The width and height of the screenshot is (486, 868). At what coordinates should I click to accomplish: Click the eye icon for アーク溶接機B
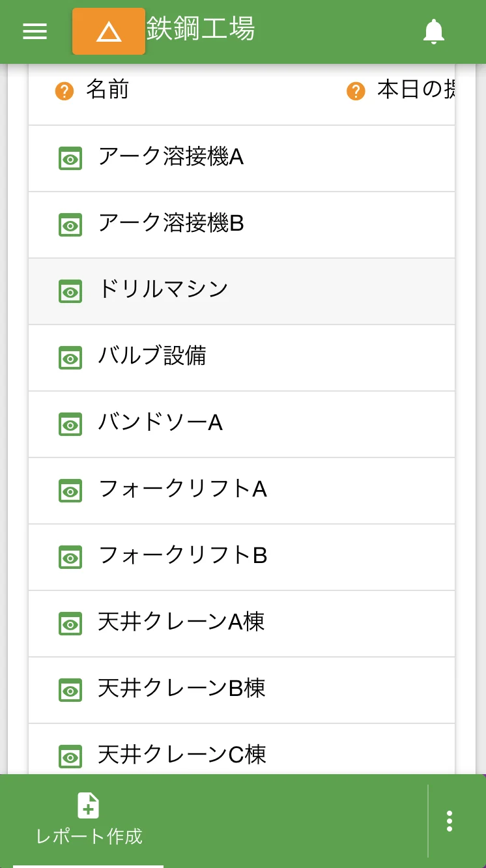coord(70,225)
